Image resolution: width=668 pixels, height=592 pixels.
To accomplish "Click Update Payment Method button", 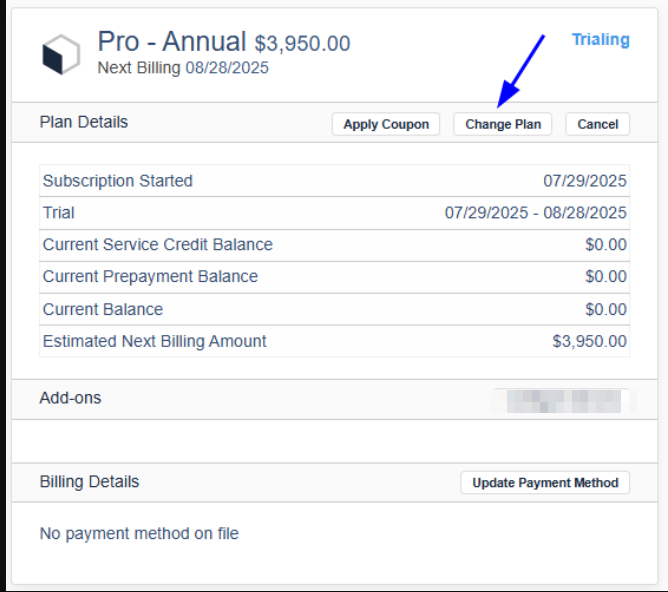I will (545, 483).
